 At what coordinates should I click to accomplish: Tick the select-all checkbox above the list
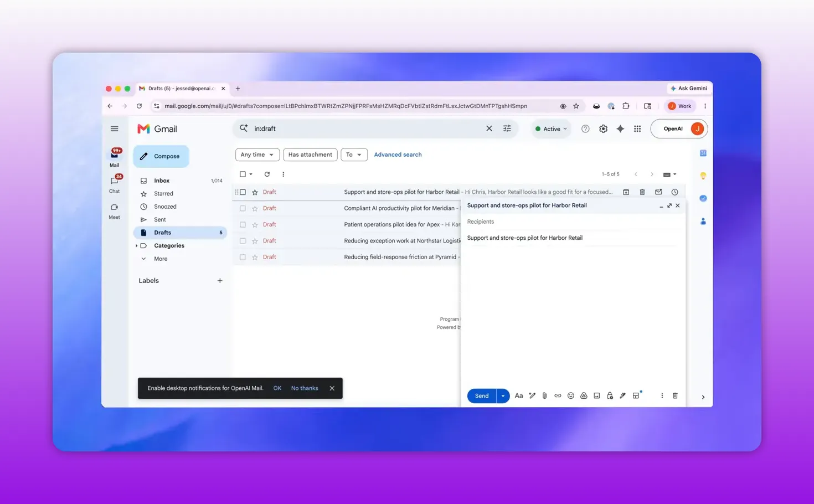click(243, 174)
